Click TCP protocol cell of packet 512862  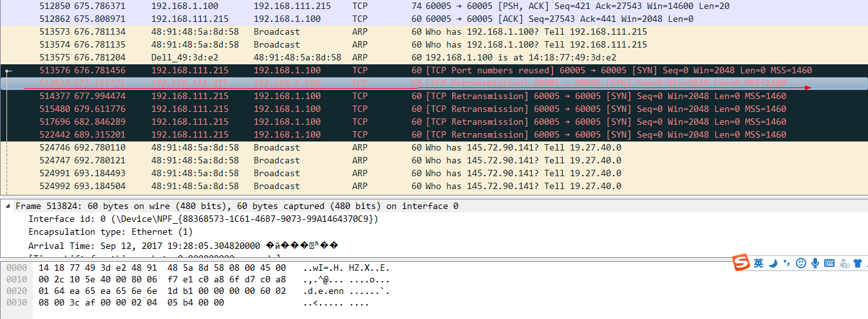click(x=360, y=19)
